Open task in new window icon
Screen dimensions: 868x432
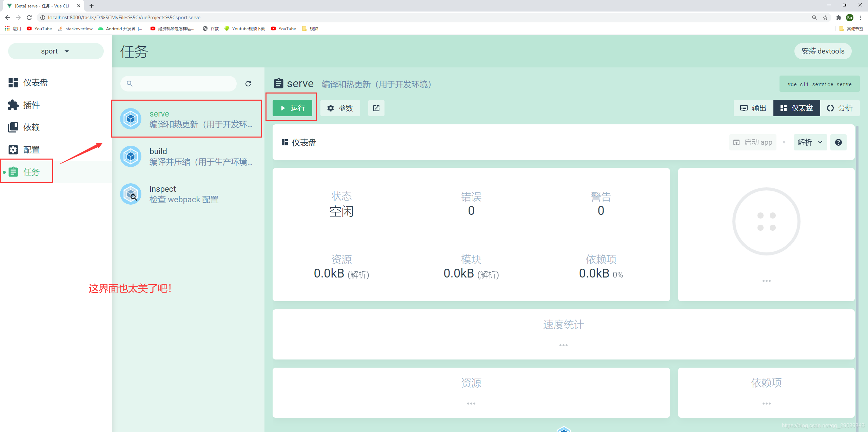(x=376, y=108)
